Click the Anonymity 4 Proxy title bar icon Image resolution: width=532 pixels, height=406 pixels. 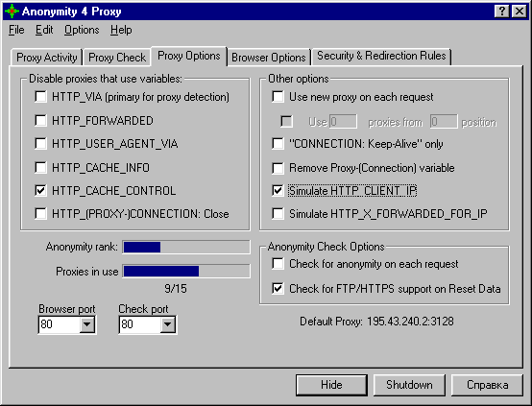[x=12, y=12]
